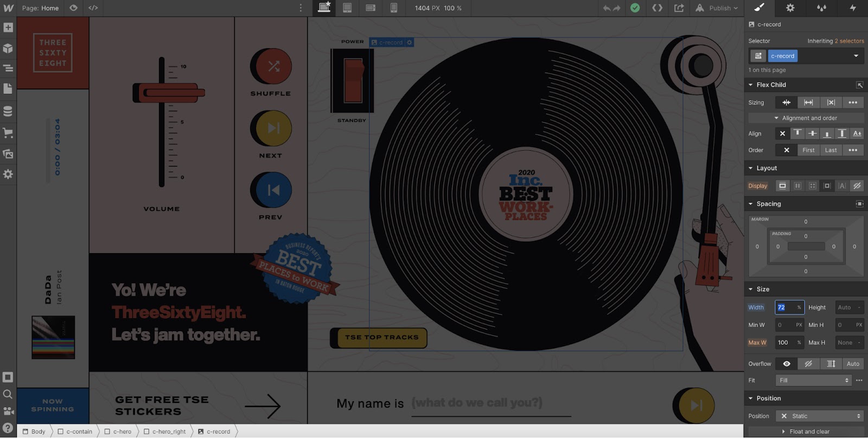This screenshot has height=438, width=868.
Task: Switch to the Style Manager tab
Action: point(821,8)
